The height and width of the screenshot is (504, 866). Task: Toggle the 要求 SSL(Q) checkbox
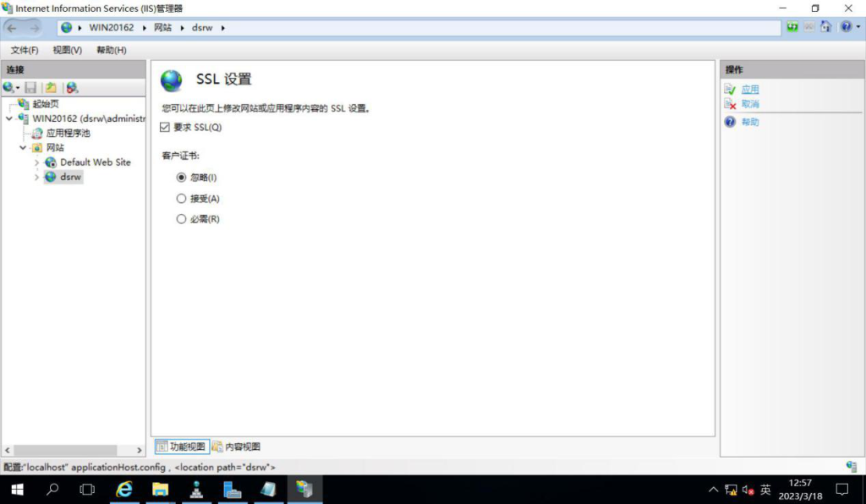[x=165, y=128]
